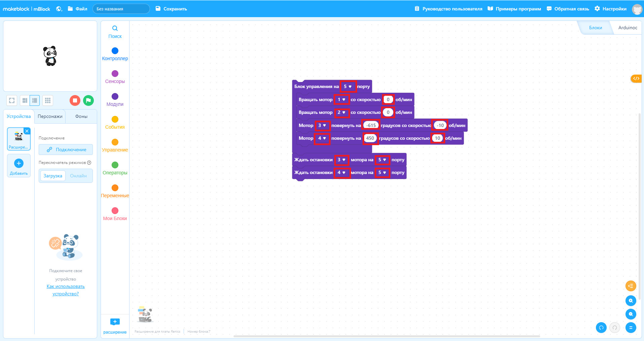This screenshot has width=644, height=341.
Task: Click the 10 speed field of motor 4
Action: [x=438, y=138]
